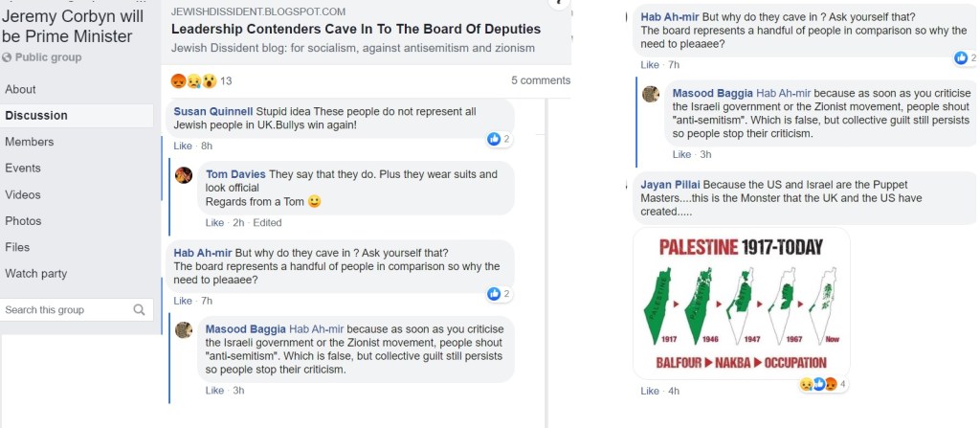Expand the 5 comments list
The width and height of the screenshot is (980, 428).
[x=541, y=80]
